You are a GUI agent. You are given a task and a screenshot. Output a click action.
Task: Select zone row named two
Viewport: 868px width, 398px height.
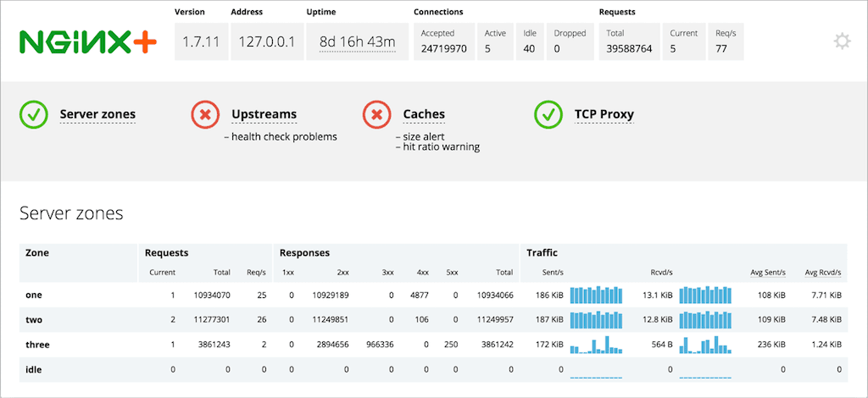(34, 320)
